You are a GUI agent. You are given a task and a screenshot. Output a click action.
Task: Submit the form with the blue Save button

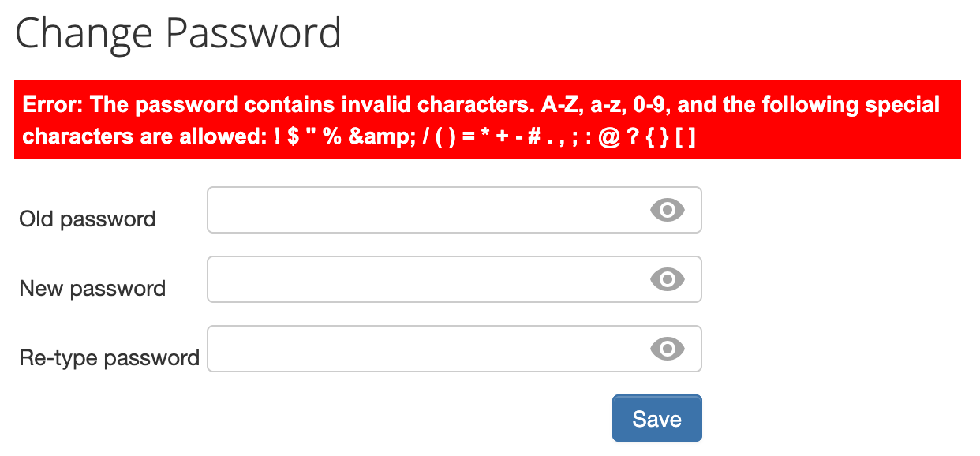pos(656,418)
